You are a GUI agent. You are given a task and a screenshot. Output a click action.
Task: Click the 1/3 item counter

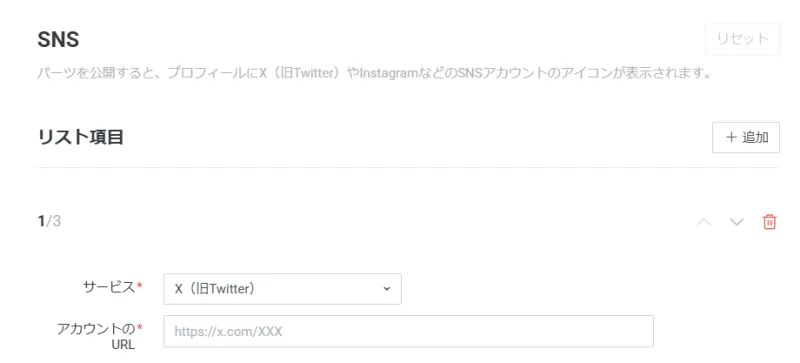49,222
